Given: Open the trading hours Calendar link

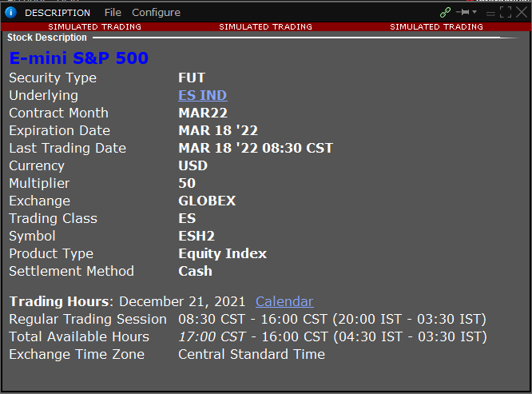Looking at the screenshot, I should pos(284,301).
